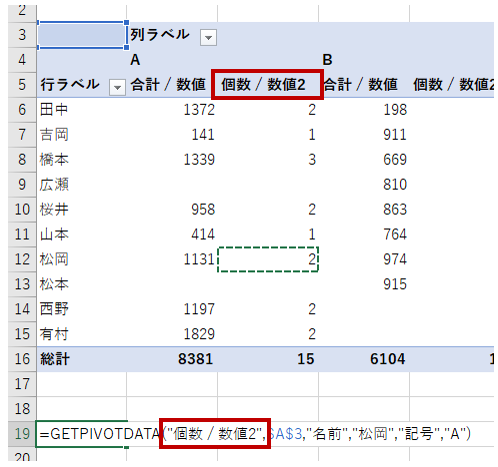Viewport: 498px width, 467px height.
Task: Click the 合計 / 数値 header under A
Action: pyautogui.click(x=168, y=84)
